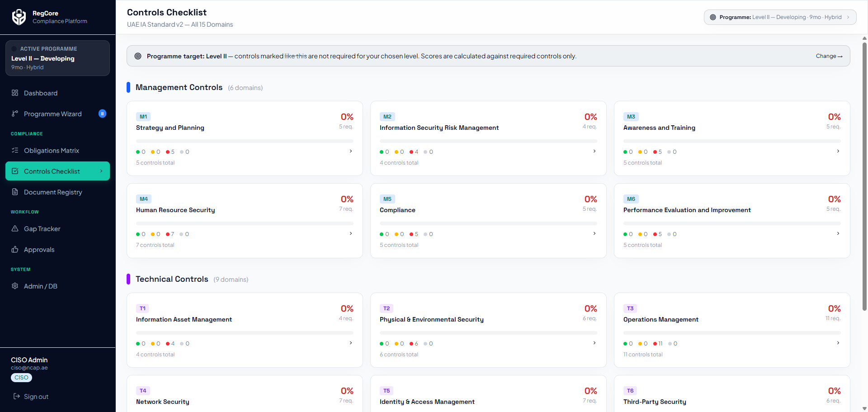This screenshot has height=412, width=868.
Task: Click the M4 domain badge
Action: (x=144, y=199)
